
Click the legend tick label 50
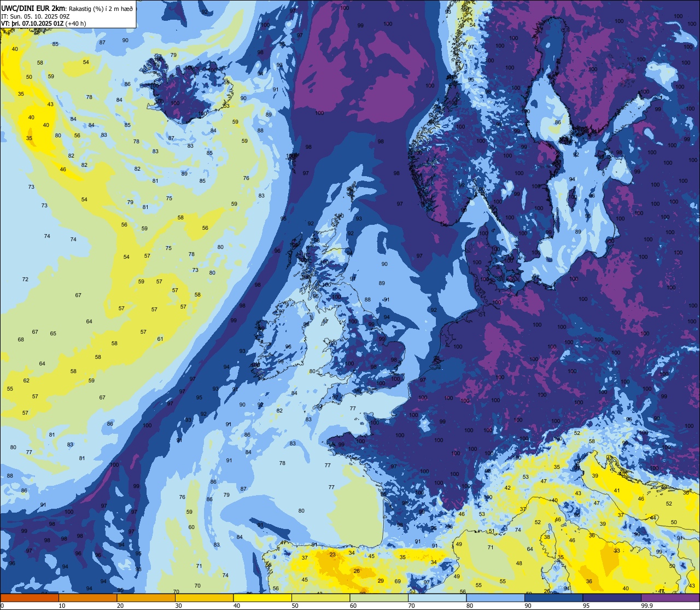295,606
